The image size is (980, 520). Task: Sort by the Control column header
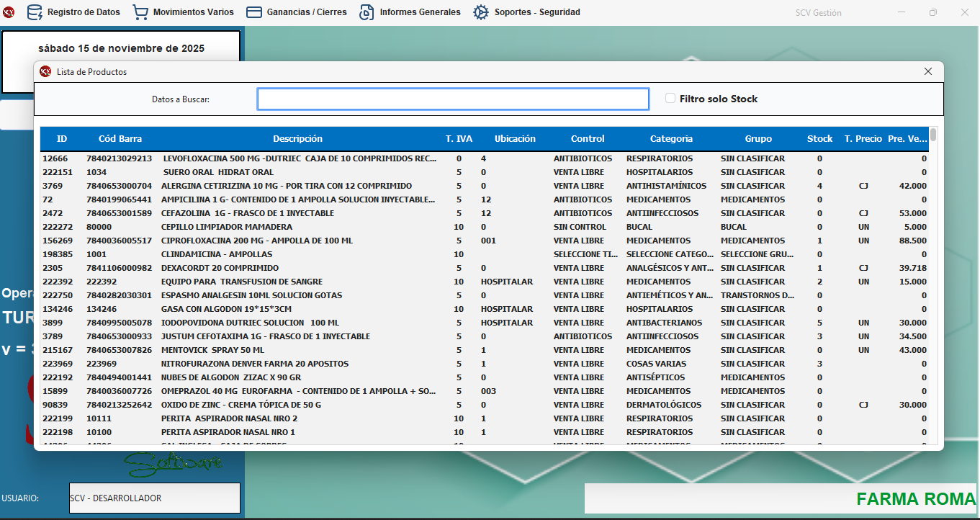coord(588,139)
